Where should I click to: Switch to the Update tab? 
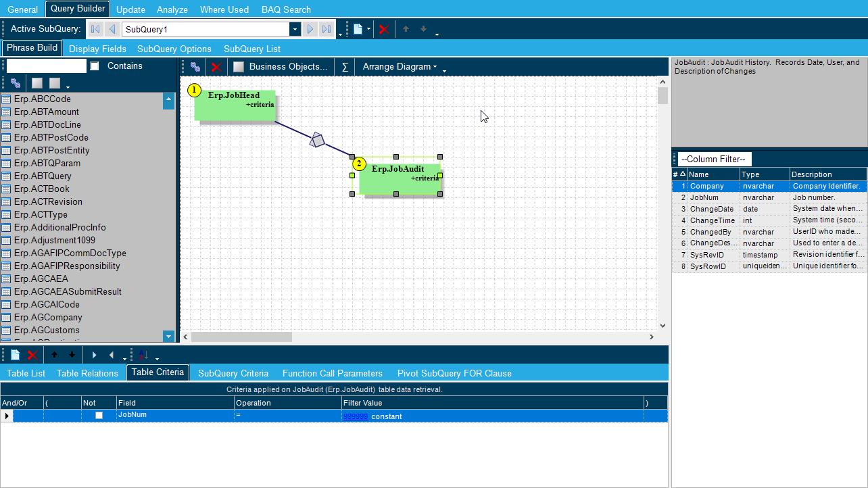(130, 9)
